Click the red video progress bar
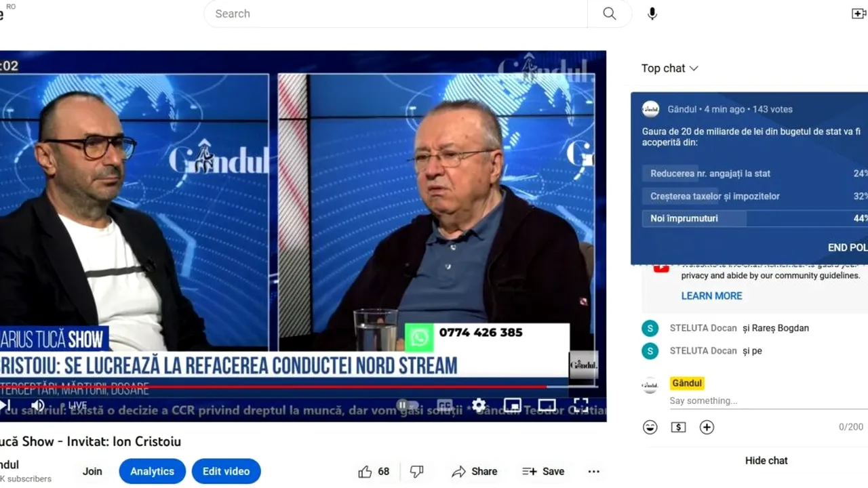Image resolution: width=868 pixels, height=488 pixels. click(271, 387)
